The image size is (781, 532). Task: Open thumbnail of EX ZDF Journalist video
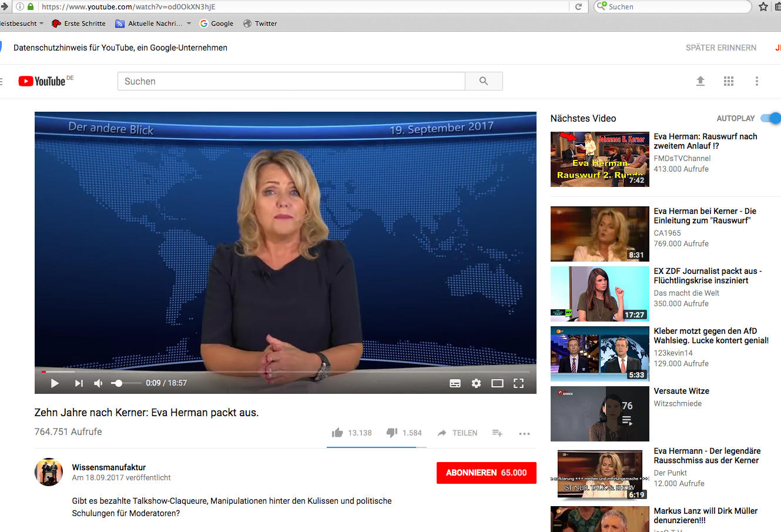pyautogui.click(x=600, y=294)
